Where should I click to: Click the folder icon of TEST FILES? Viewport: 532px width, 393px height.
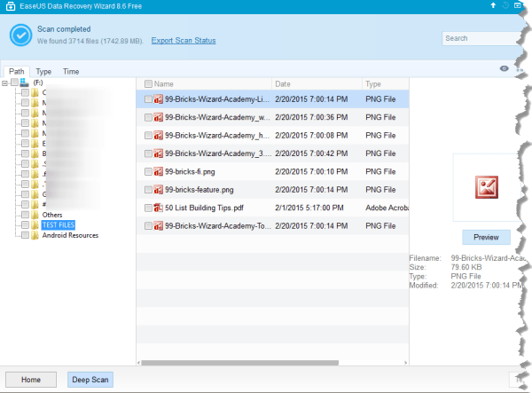click(x=35, y=225)
